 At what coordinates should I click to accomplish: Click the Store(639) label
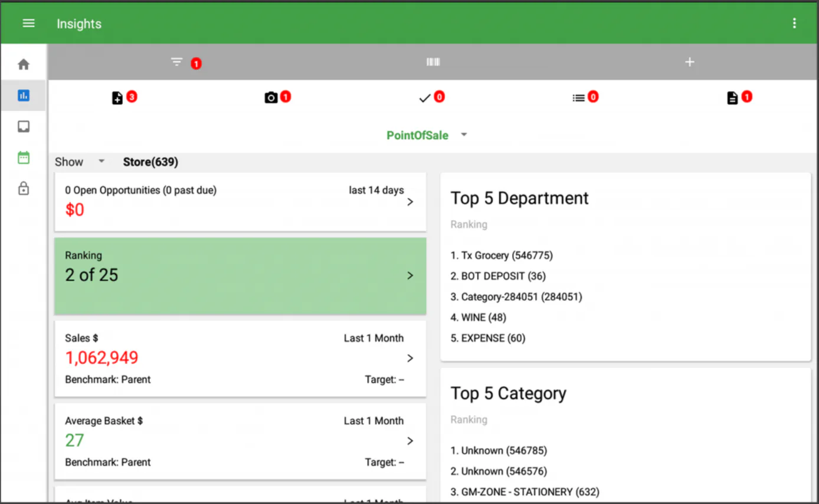tap(150, 161)
